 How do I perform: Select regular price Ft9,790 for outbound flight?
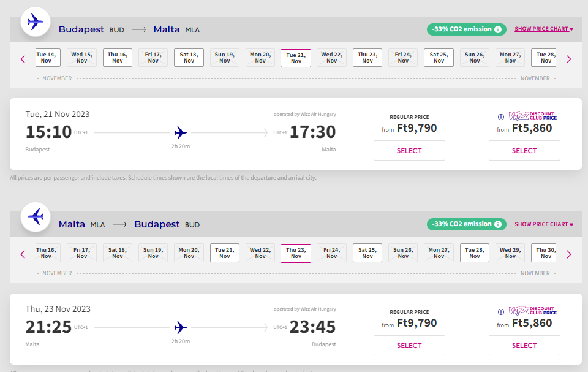pyautogui.click(x=409, y=151)
